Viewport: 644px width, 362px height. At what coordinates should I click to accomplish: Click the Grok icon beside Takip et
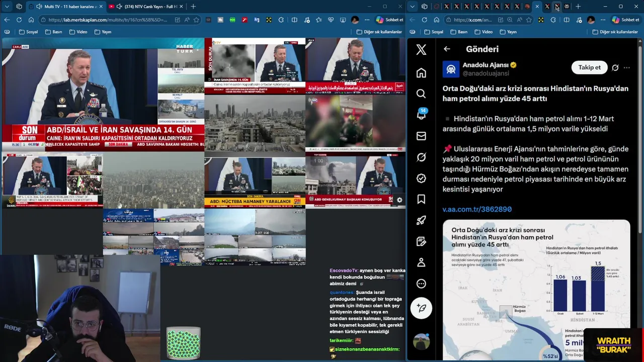(615, 67)
